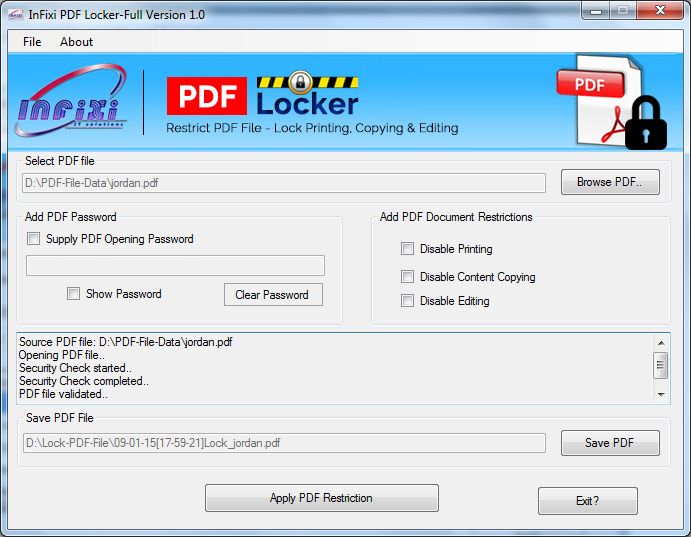Click the Save PDF button
Viewport: 691px width, 537px height.
(x=610, y=443)
